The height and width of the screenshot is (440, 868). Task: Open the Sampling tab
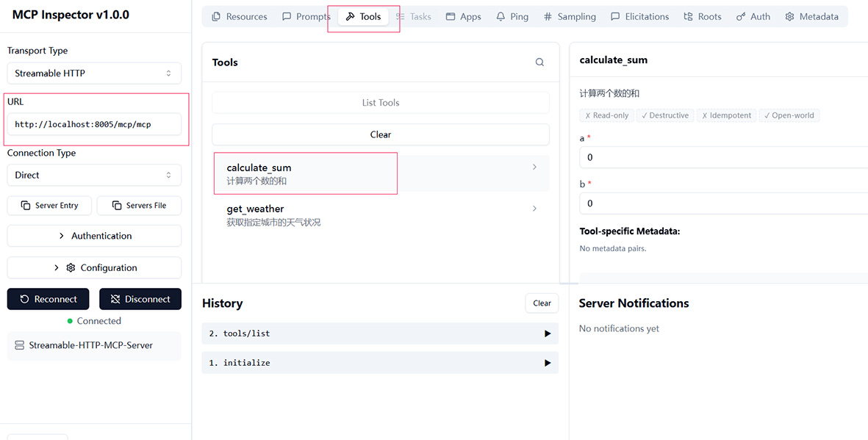[570, 17]
